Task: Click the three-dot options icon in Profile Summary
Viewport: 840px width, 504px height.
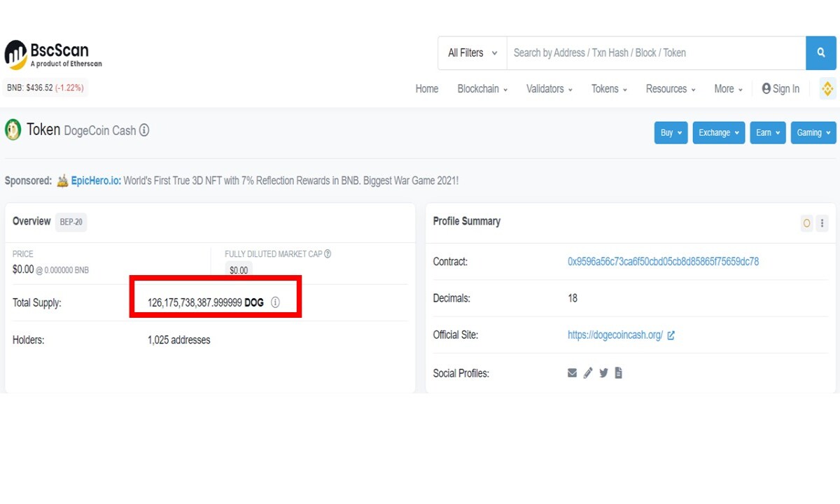Action: (822, 223)
